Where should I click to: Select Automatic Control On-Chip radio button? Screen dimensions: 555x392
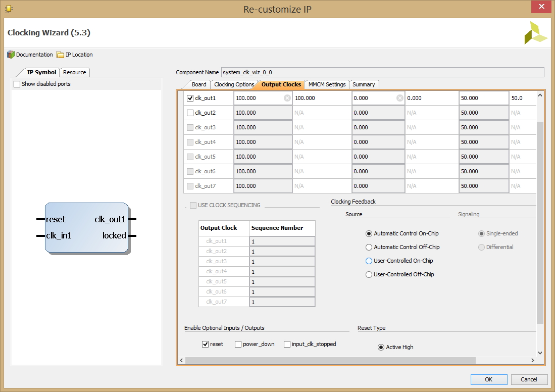369,234
